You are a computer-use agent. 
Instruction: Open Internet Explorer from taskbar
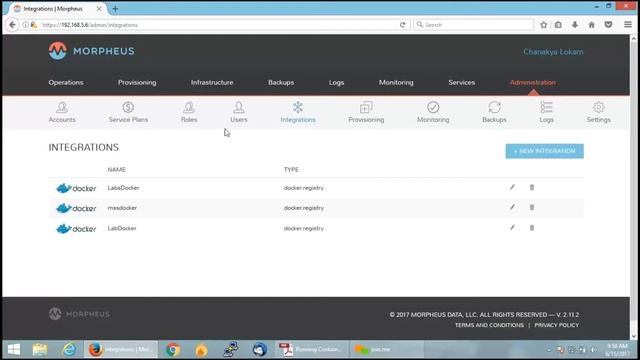69,349
